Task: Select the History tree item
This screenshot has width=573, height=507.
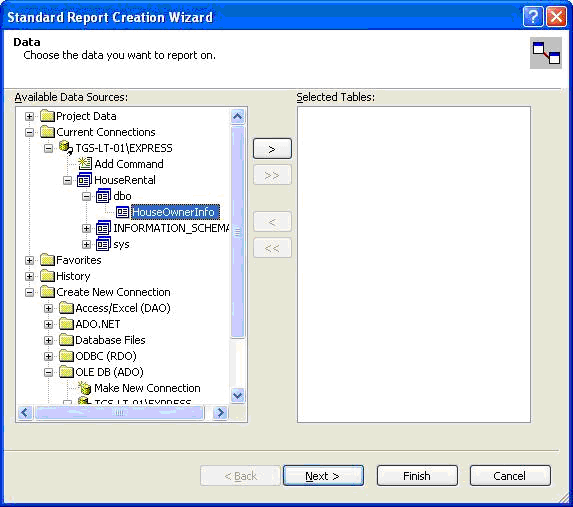Action: click(x=73, y=276)
